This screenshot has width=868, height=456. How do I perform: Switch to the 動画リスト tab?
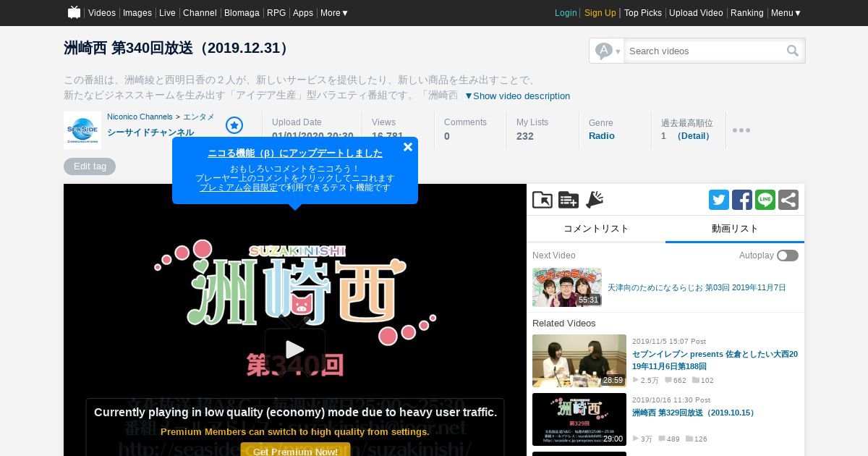tap(735, 229)
